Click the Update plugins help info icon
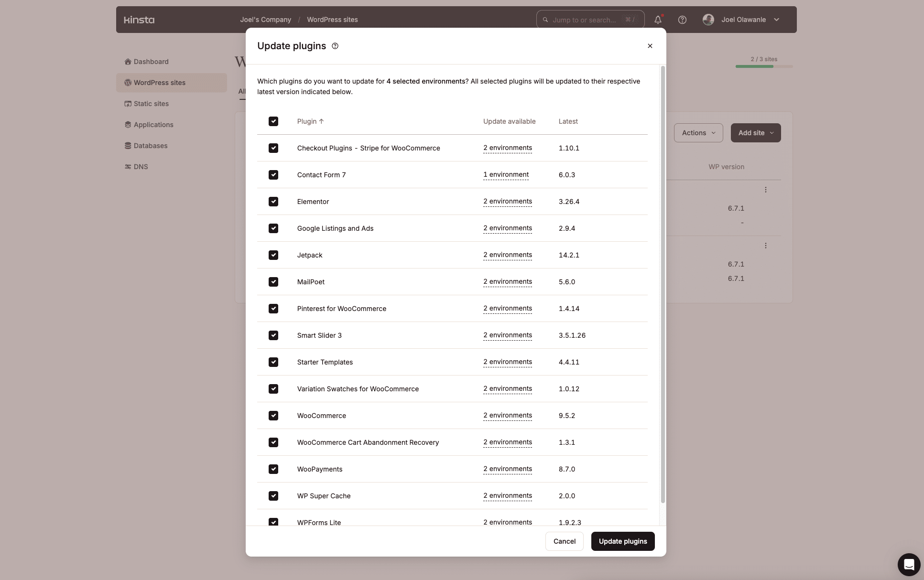 pos(335,46)
